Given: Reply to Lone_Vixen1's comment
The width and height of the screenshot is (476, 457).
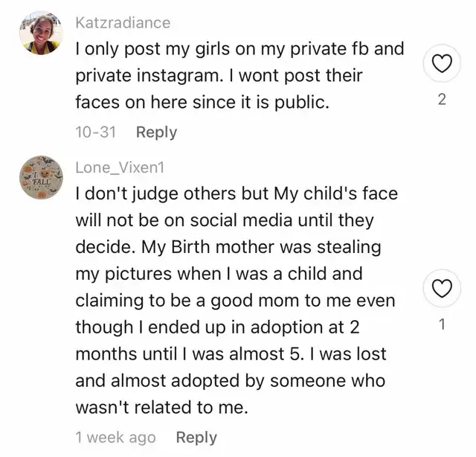Looking at the screenshot, I should tap(196, 438).
